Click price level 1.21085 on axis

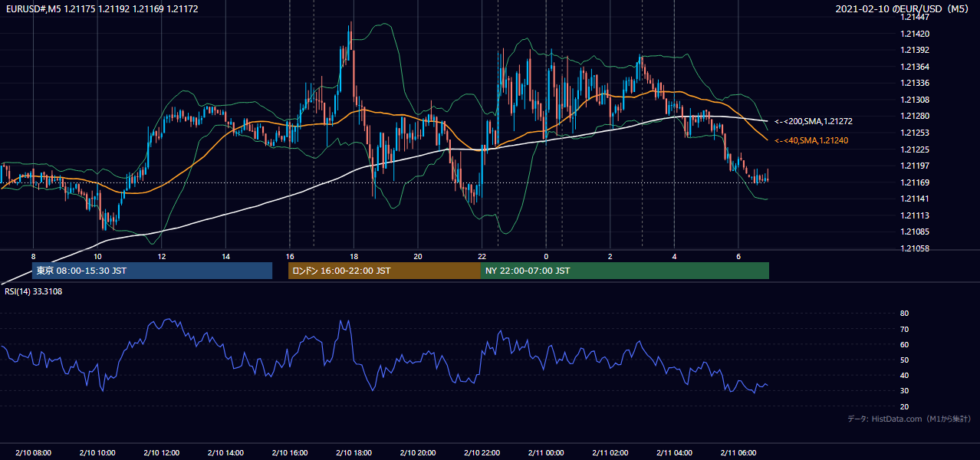coord(916,232)
